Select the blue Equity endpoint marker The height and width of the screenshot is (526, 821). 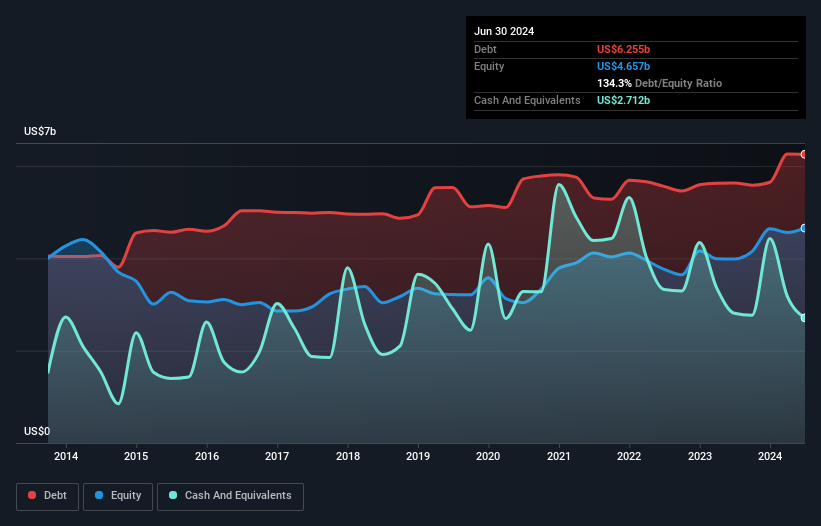pos(804,228)
